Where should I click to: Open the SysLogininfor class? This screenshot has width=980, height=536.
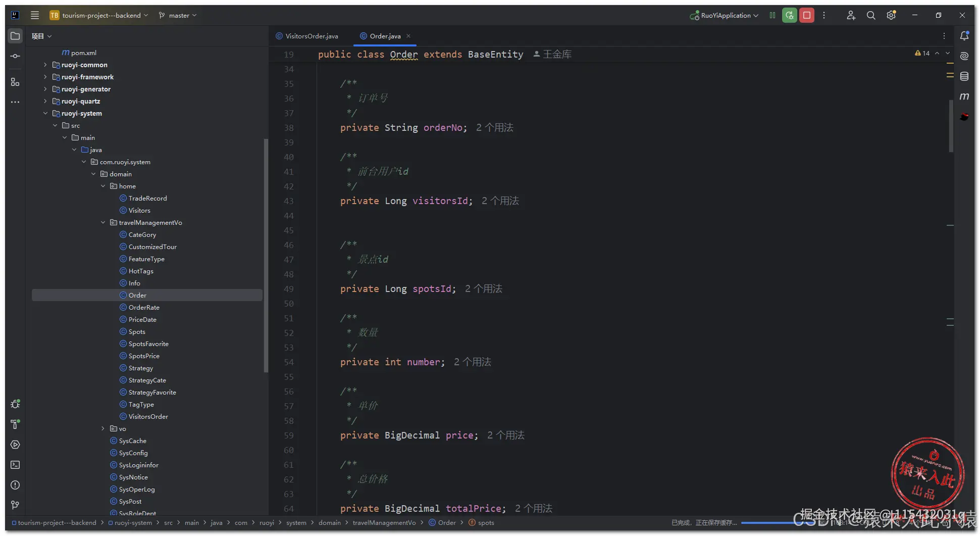tap(134, 465)
